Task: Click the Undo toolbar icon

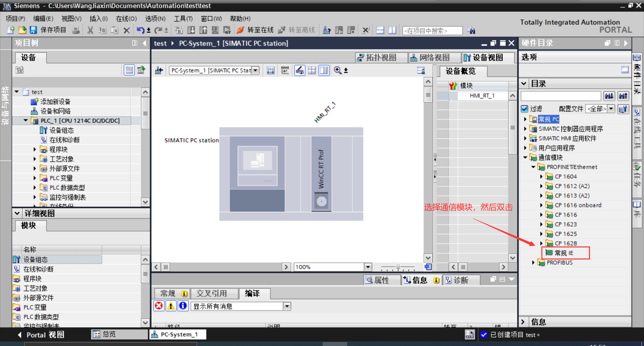Action: (x=141, y=30)
